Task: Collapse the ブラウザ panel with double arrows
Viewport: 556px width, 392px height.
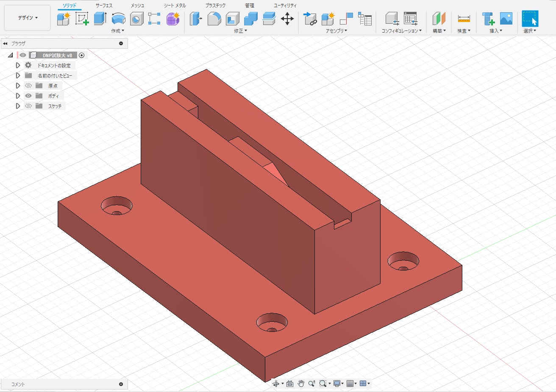Action: (x=5, y=43)
